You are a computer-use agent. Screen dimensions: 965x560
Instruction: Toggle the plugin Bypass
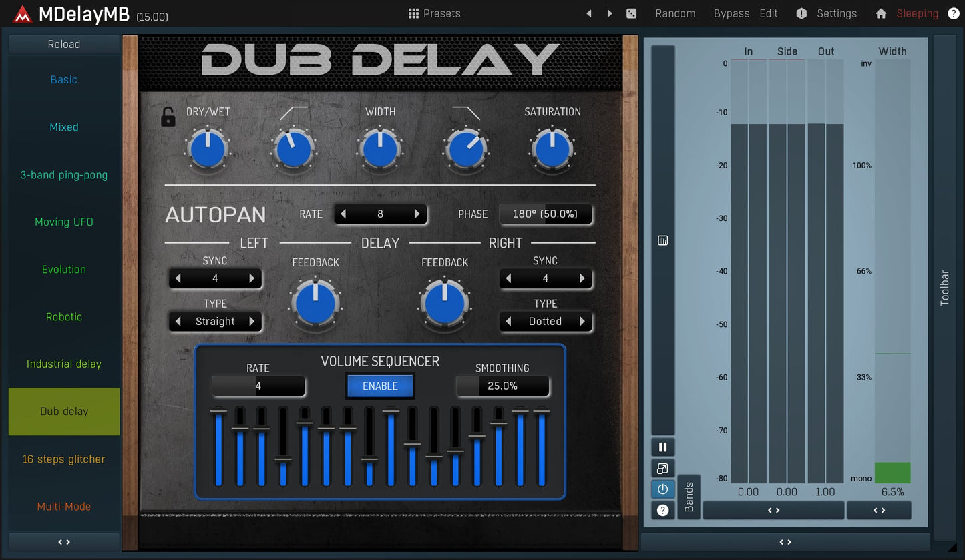coord(731,13)
